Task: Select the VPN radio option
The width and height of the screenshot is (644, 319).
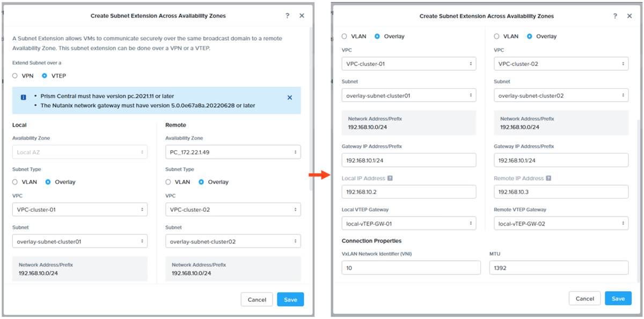Action: pos(15,76)
